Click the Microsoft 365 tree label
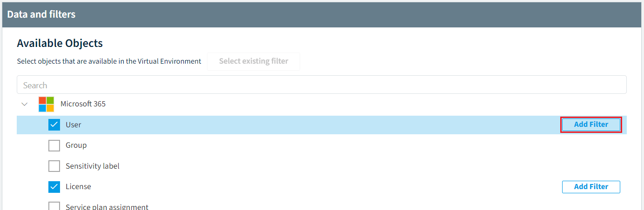The image size is (644, 210). (x=83, y=104)
